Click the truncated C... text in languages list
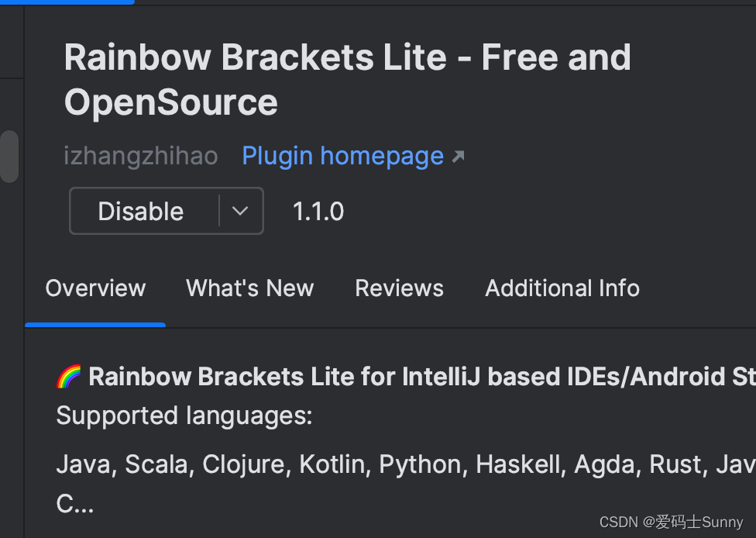The height and width of the screenshot is (538, 756). [x=74, y=503]
